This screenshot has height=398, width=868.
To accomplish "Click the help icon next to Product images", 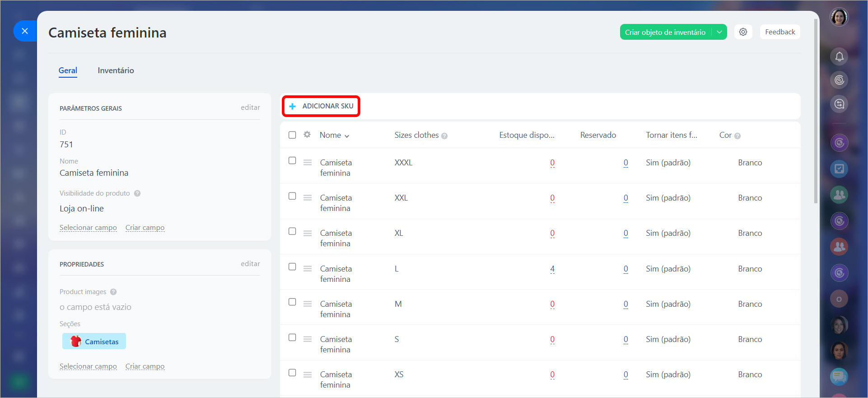I will [113, 292].
